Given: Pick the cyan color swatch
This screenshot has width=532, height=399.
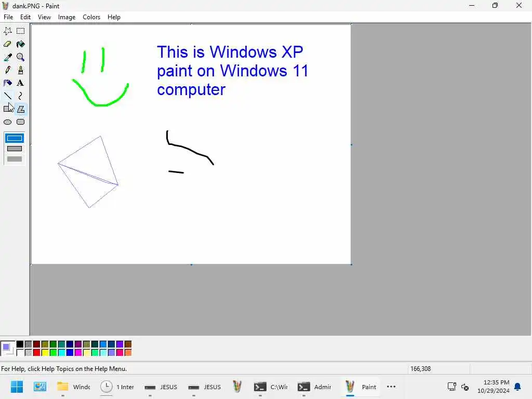Looking at the screenshot, I should pos(62,353).
